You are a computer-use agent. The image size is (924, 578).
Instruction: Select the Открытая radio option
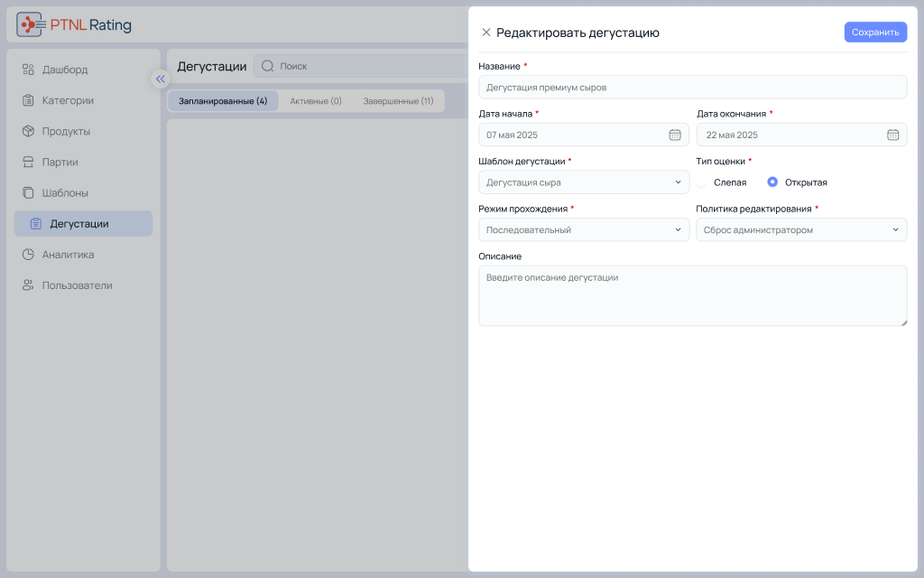(772, 182)
